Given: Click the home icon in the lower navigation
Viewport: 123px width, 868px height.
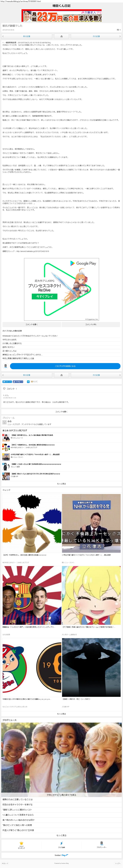Looking at the screenshot, I should pyautogui.click(x=62, y=375).
